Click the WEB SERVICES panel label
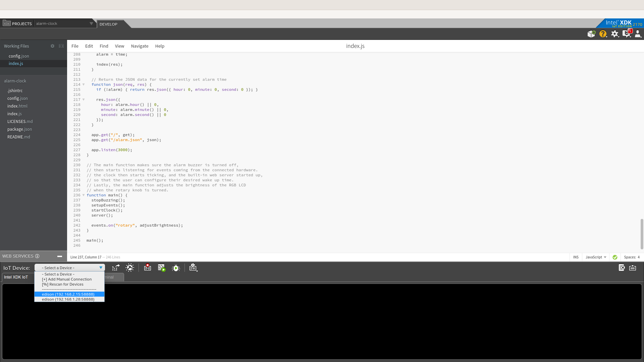The height and width of the screenshot is (362, 644). point(18,256)
